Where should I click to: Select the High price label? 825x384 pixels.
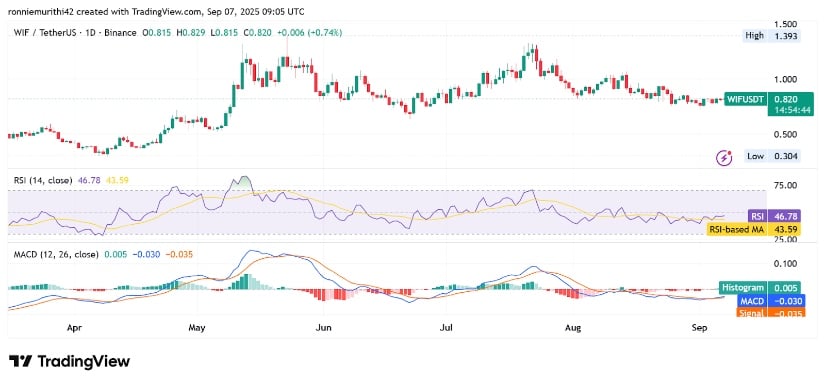(x=753, y=36)
